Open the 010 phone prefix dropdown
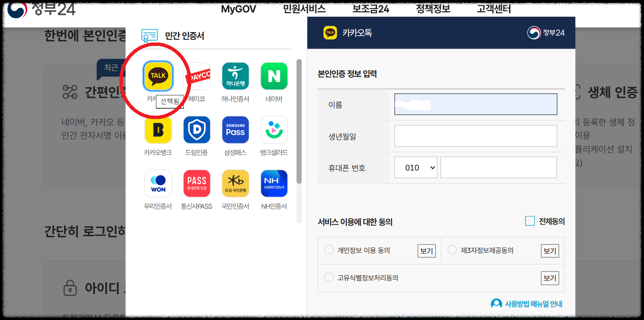 (x=415, y=168)
